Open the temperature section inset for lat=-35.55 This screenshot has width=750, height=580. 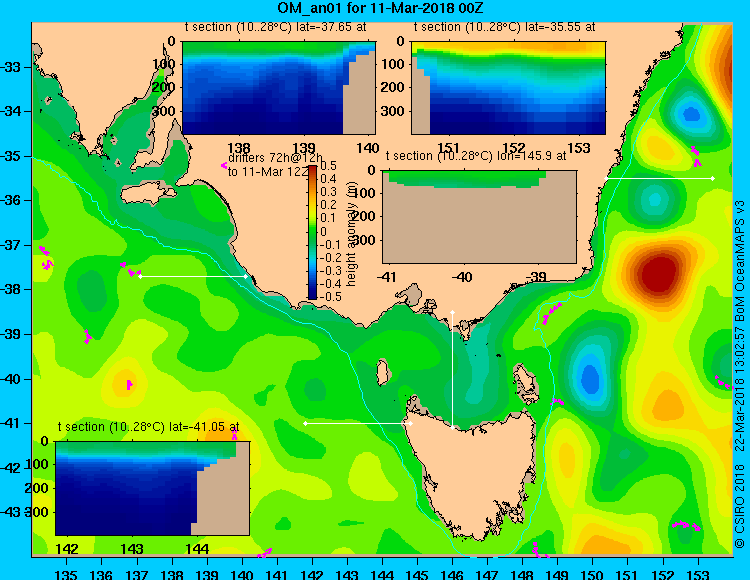click(508, 88)
